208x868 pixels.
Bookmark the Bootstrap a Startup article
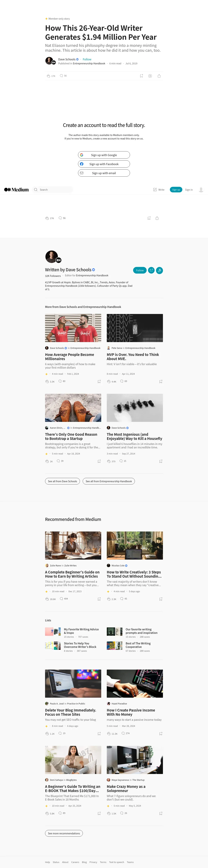[99, 461]
